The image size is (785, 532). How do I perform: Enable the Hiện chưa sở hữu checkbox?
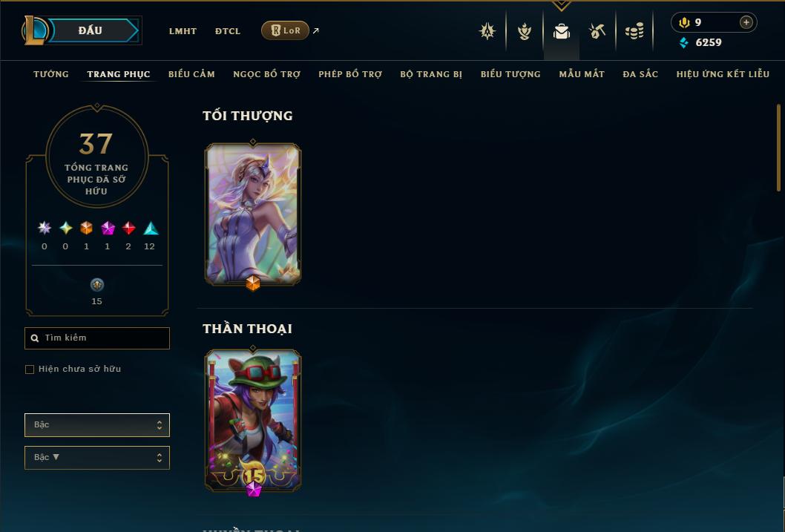30,370
